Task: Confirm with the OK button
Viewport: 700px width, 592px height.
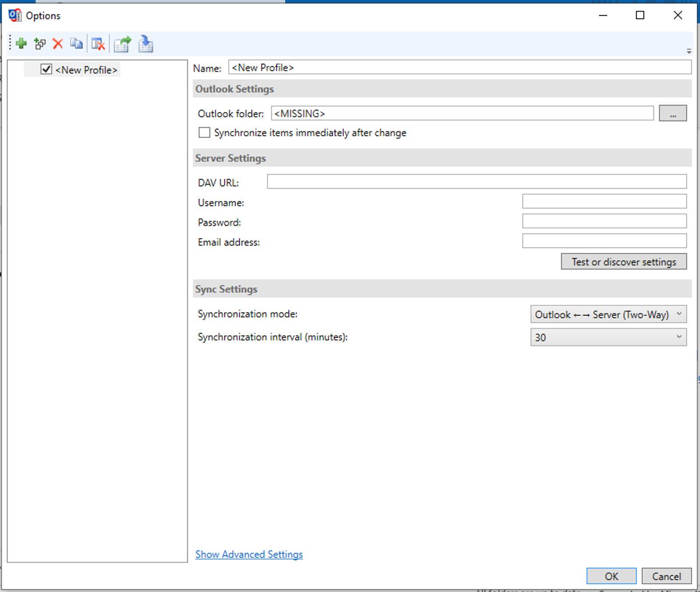Action: [612, 576]
